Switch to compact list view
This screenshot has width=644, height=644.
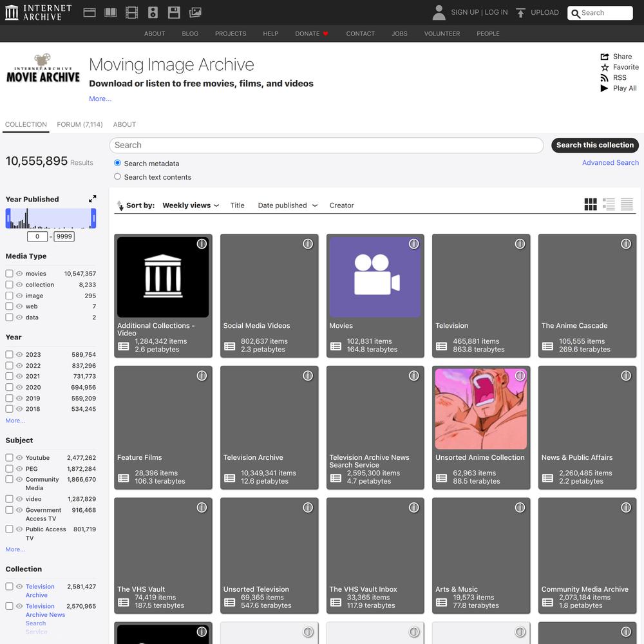click(x=627, y=204)
